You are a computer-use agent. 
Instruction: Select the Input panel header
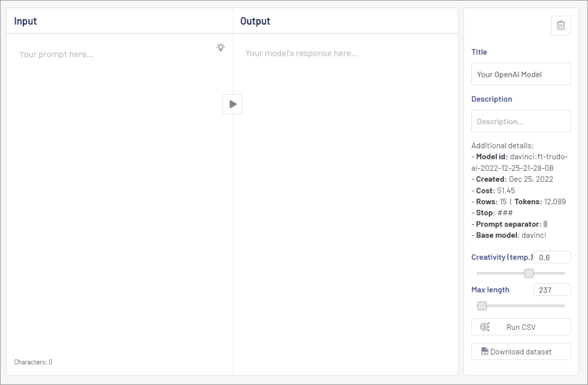(x=25, y=21)
